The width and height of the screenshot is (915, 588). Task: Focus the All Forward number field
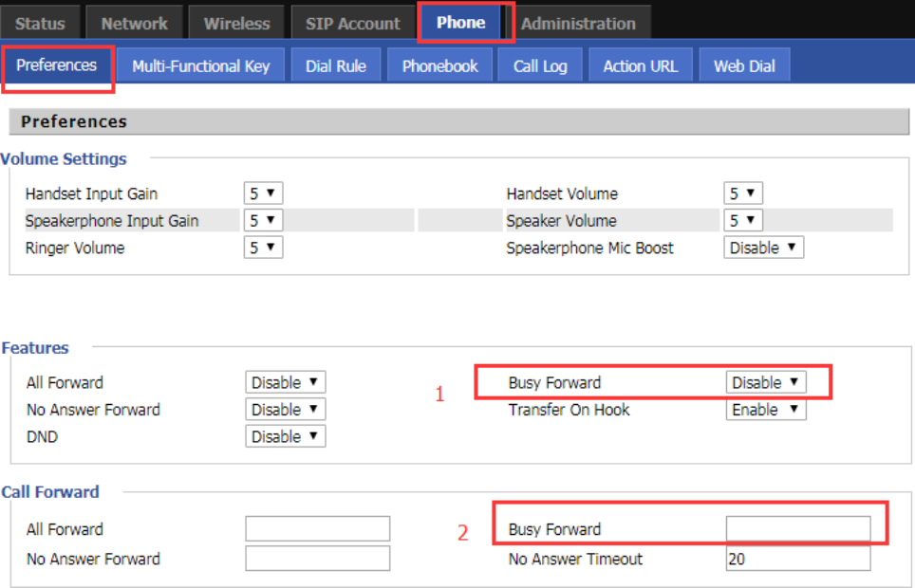coord(317,529)
